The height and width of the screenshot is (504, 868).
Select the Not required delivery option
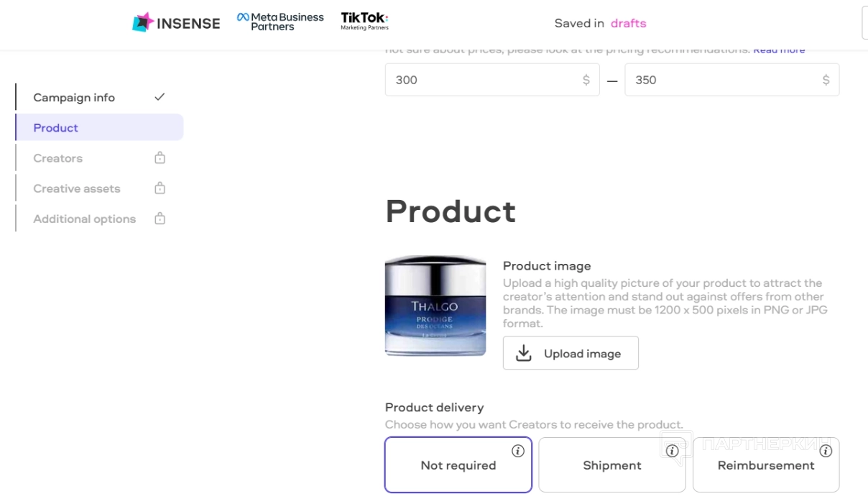click(x=458, y=464)
